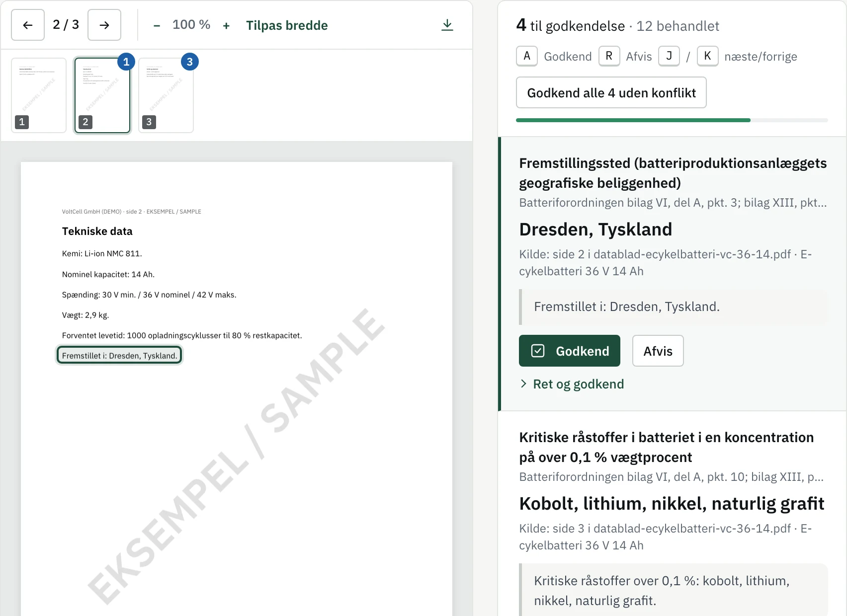Click the Forventet levetid line
847x616 pixels.
(182, 335)
